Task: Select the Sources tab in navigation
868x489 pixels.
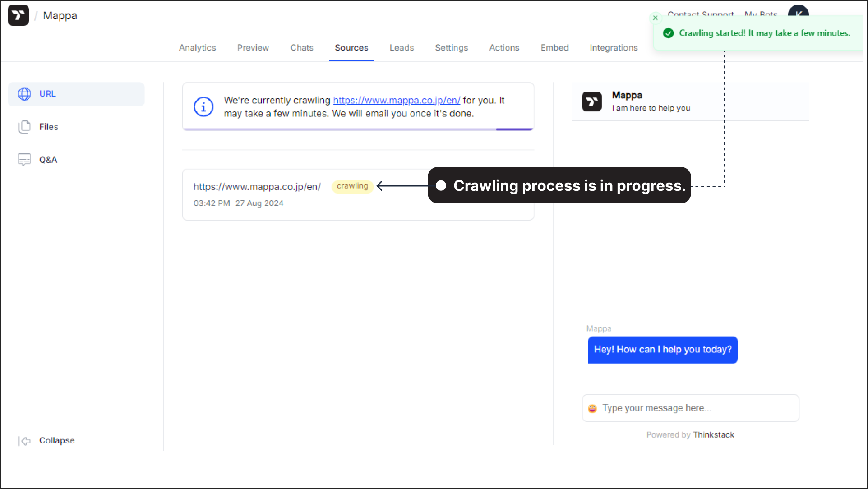Action: (x=351, y=48)
